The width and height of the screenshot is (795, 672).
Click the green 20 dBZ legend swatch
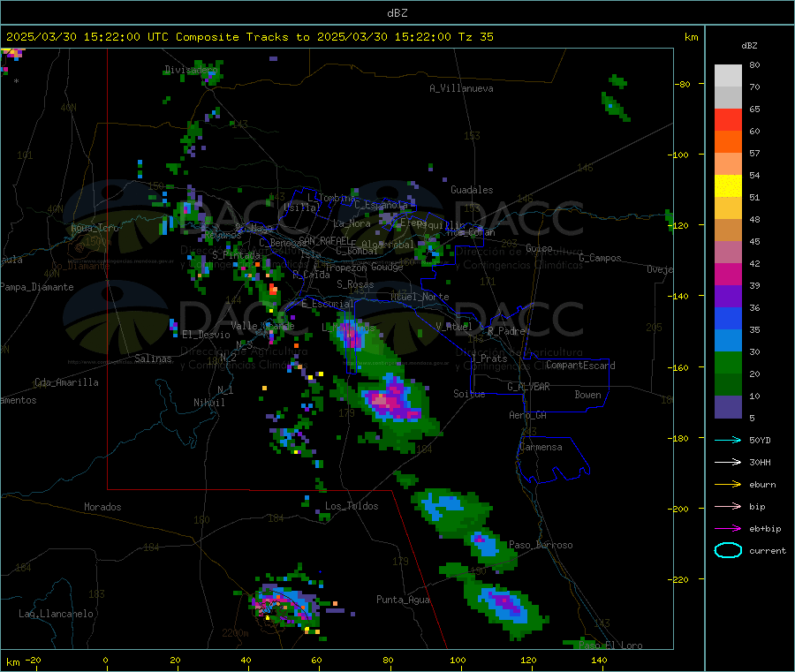(728, 363)
